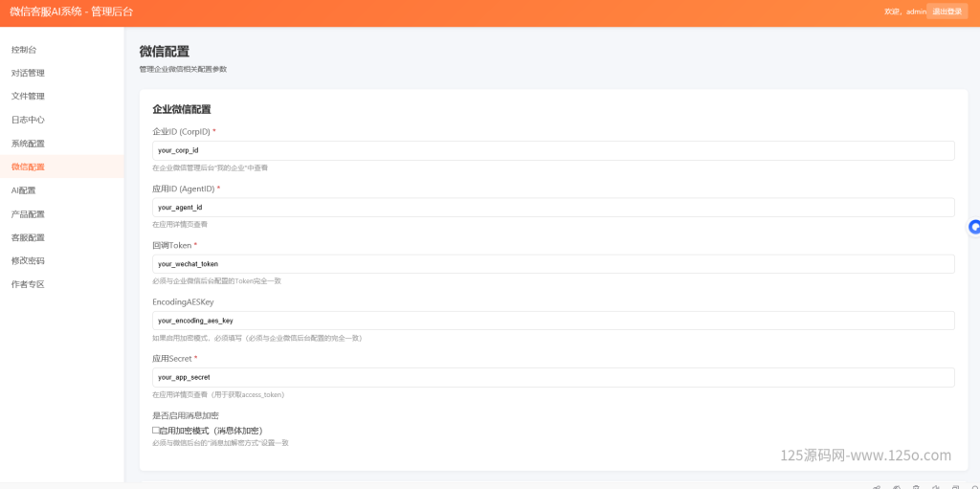Click the blue floating assistant icon on right edge
980x489 pixels.
coord(974,227)
